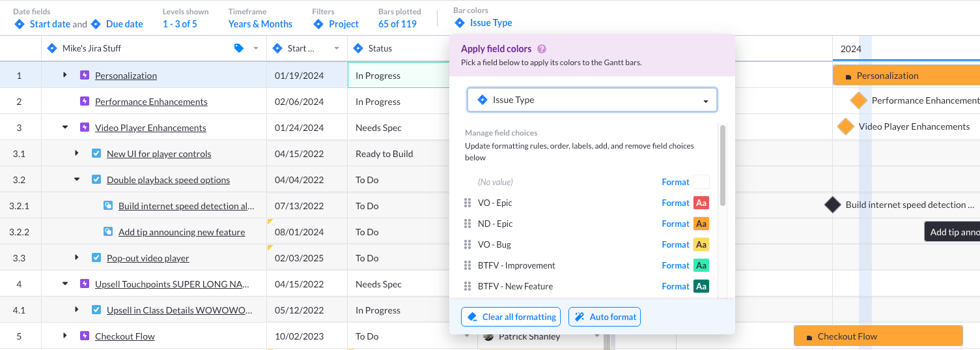Screen dimensions: 980x350
Task: Click the story checkbox icon for Pop-out video player
Action: click(96, 258)
